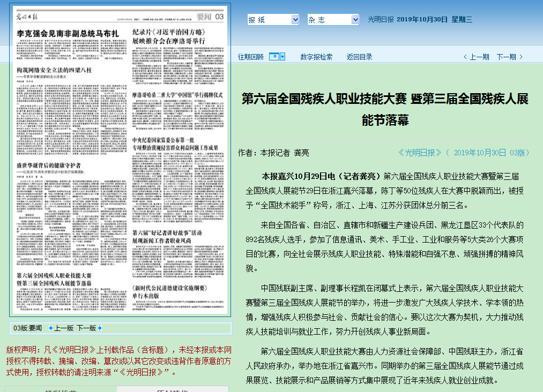Click the right arrow icon after 下一版
Image resolution: width=543 pixels, height=392 pixels.
pyautogui.click(x=99, y=328)
